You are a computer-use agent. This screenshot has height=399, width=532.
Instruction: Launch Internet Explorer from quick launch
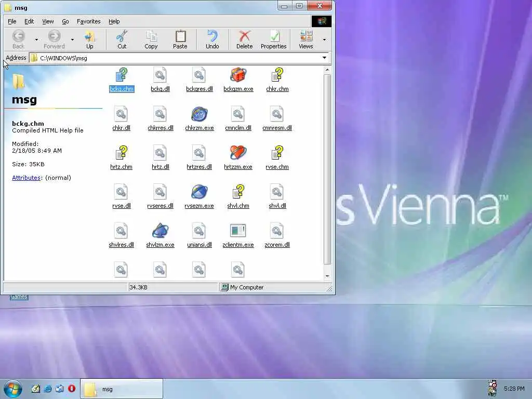click(x=47, y=389)
